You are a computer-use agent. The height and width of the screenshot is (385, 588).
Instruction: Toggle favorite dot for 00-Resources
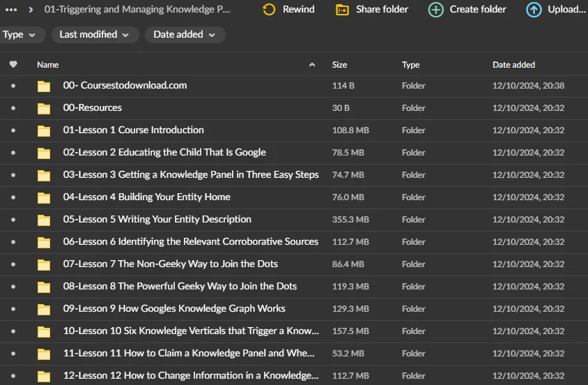(13, 108)
